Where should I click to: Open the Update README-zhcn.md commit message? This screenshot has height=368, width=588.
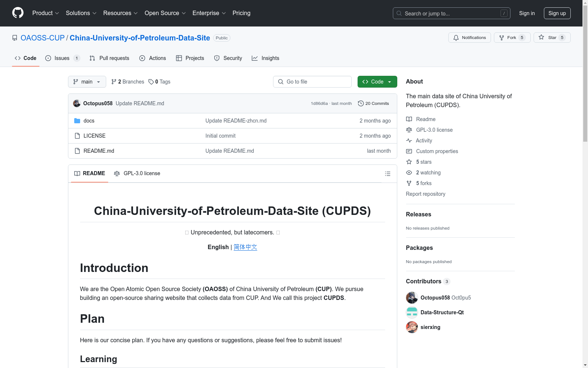(x=236, y=121)
